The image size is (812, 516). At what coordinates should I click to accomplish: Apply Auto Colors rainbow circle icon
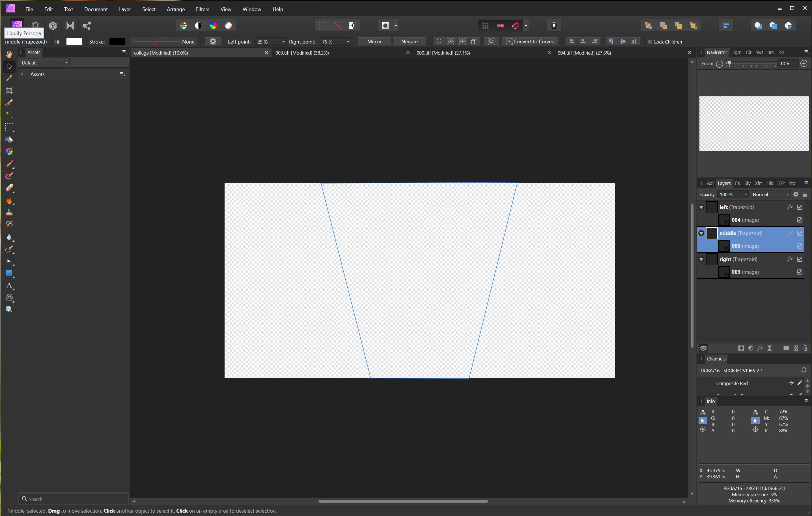tap(214, 26)
